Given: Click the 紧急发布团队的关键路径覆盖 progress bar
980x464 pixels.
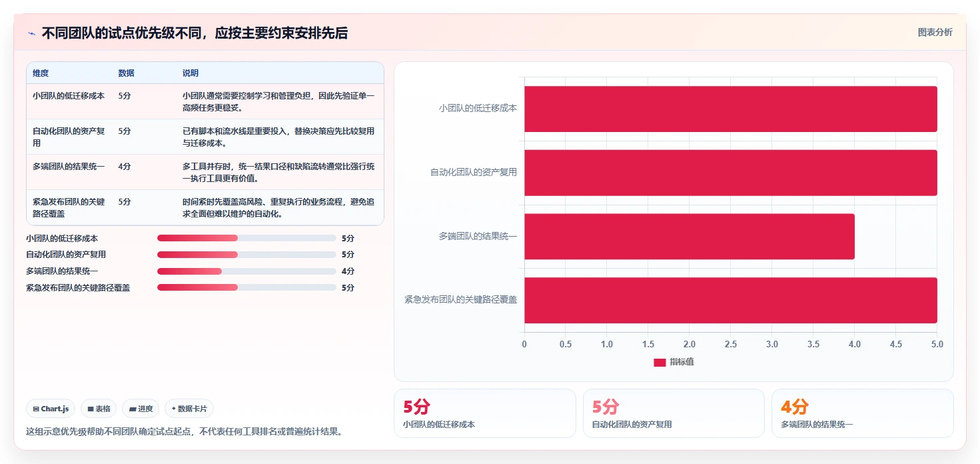Looking at the screenshot, I should (246, 288).
